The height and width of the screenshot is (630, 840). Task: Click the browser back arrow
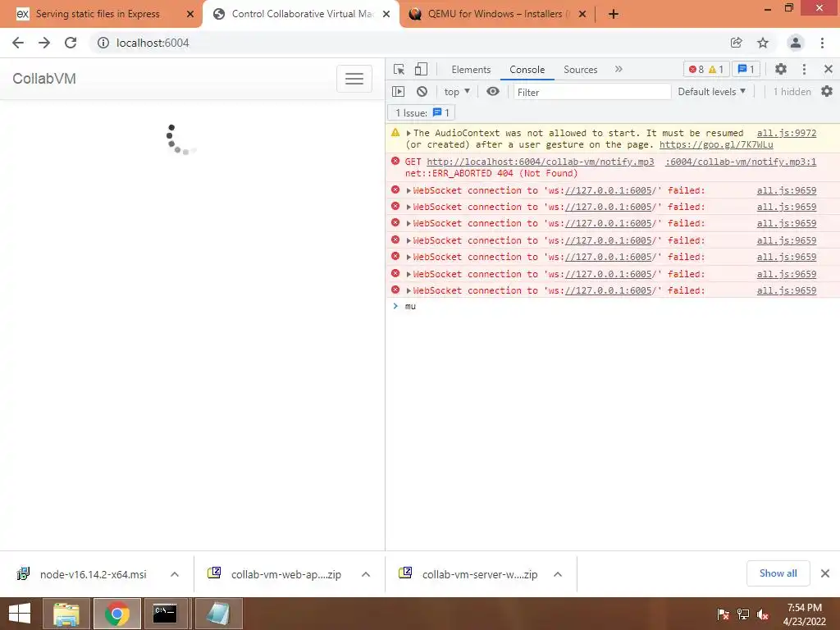[x=18, y=43]
